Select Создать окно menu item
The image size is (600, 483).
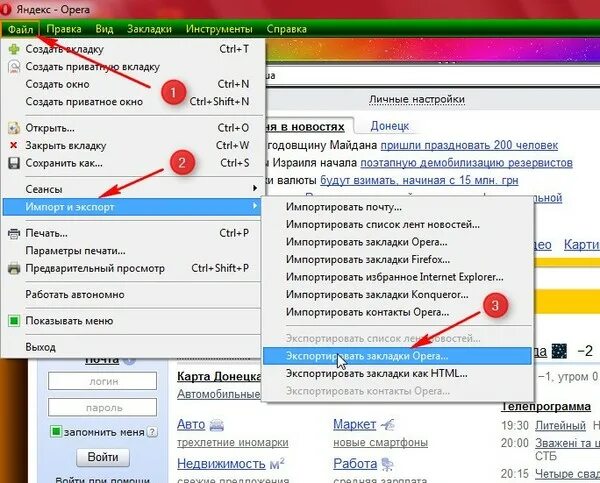(x=132, y=84)
